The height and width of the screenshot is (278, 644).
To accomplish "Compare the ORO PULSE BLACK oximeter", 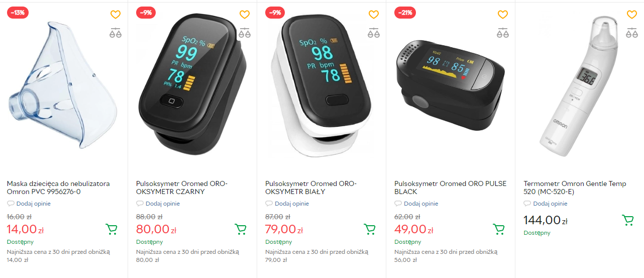I will [x=503, y=33].
